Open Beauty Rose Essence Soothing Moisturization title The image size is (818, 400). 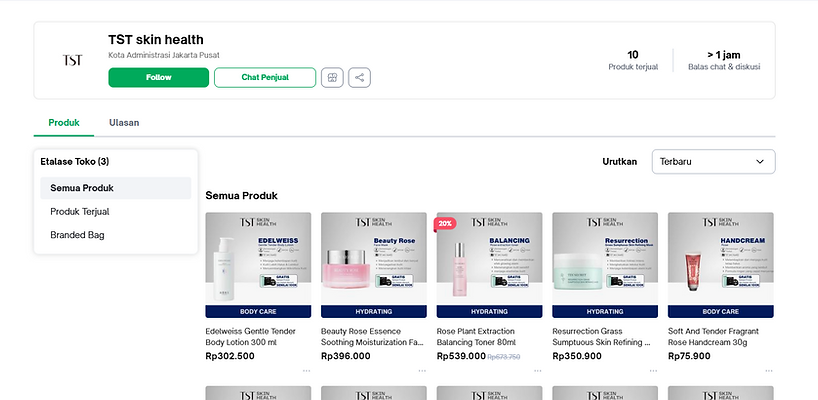coord(374,337)
